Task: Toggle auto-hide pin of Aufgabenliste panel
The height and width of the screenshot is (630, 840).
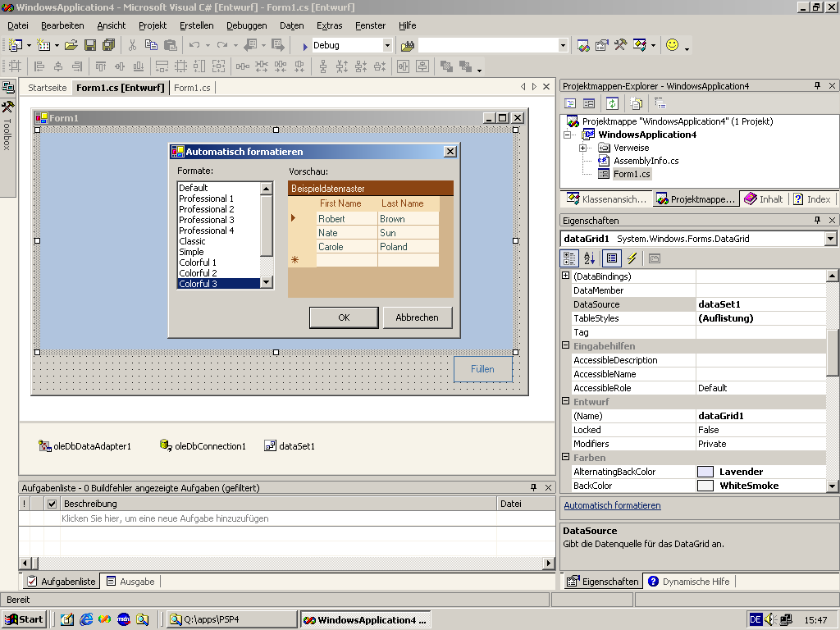Action: click(x=533, y=487)
